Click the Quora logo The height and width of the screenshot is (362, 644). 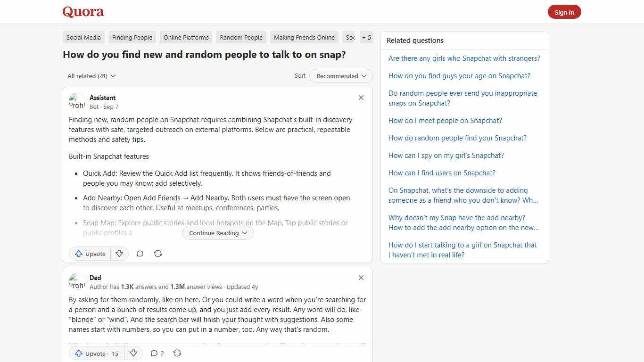(83, 12)
